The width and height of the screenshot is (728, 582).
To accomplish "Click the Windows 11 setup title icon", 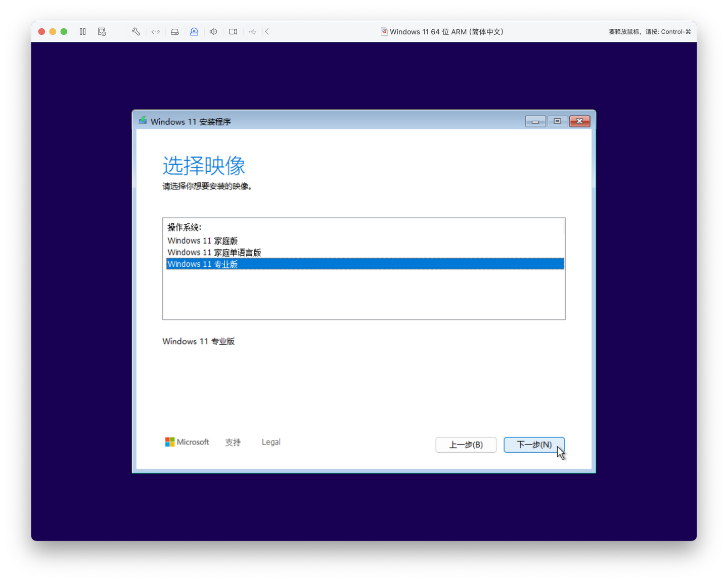I will pyautogui.click(x=143, y=121).
